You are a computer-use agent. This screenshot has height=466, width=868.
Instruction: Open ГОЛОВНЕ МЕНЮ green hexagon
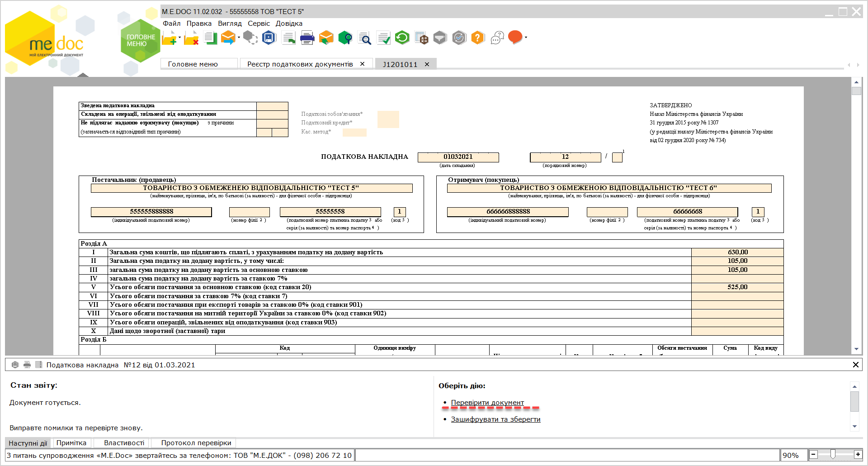tap(141, 41)
